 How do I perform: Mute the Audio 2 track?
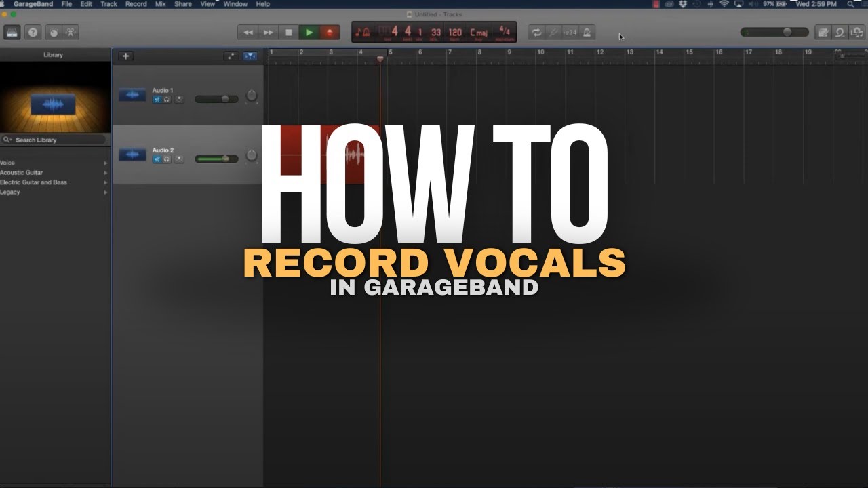pos(157,159)
